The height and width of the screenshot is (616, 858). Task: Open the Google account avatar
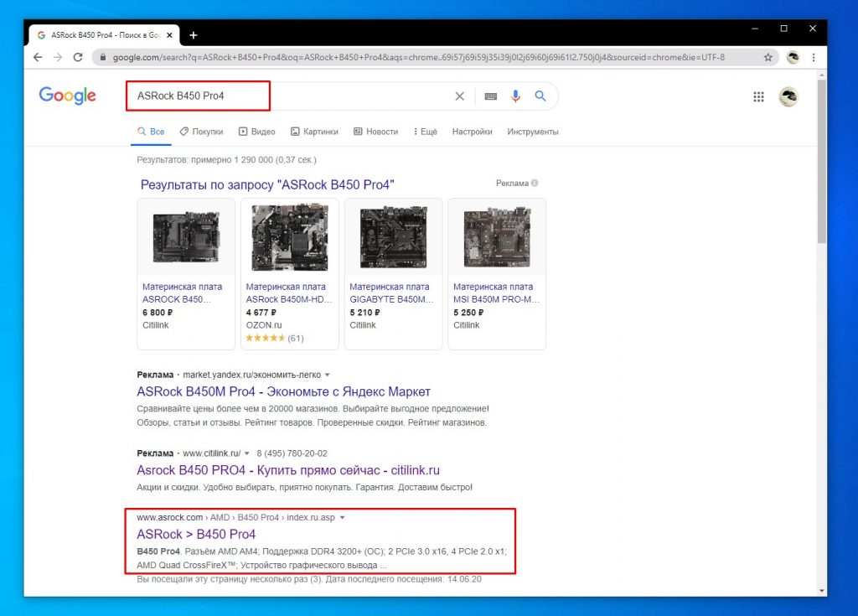[788, 96]
